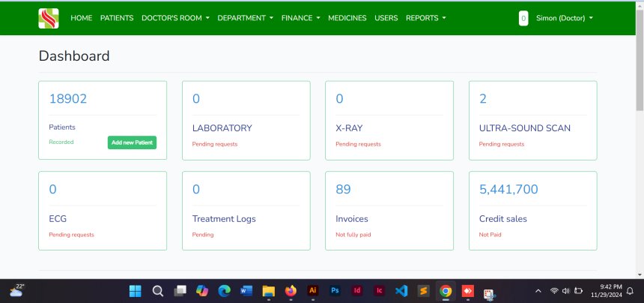Viewport: 644px width, 303px height.
Task: Open the weather widget showing 22°
Action: point(16,291)
